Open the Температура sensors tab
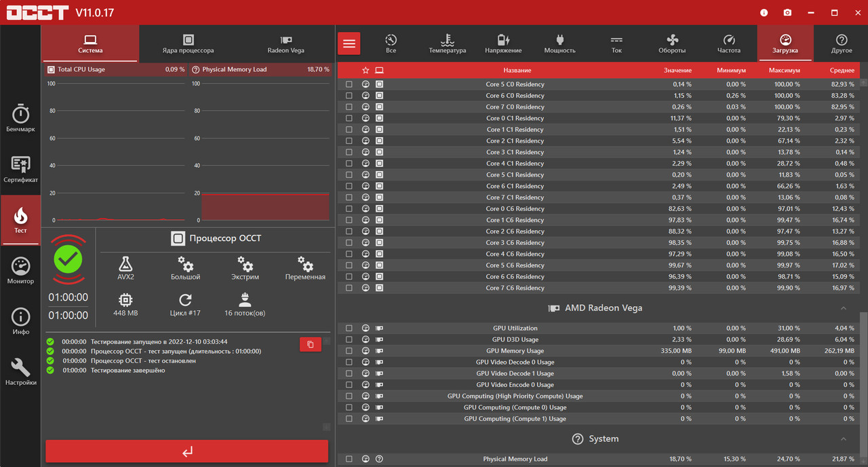 [x=447, y=43]
